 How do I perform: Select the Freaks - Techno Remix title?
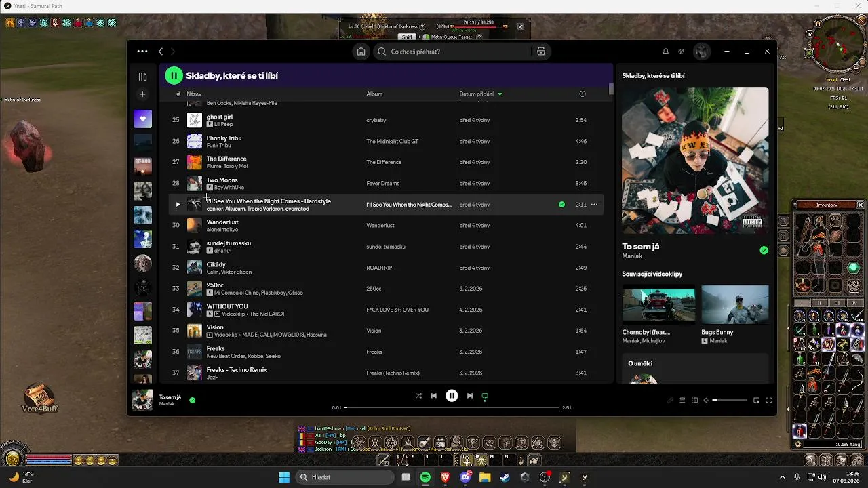[237, 369]
